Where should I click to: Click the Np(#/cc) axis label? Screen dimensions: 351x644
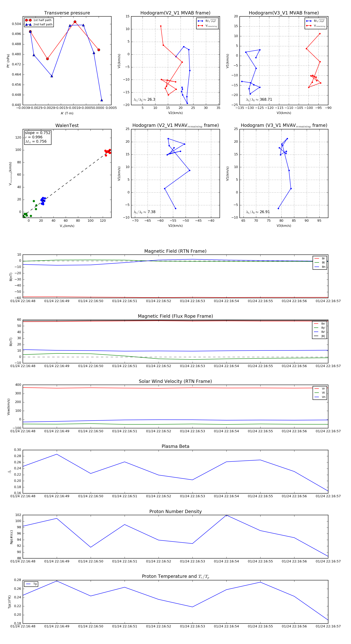(11, 537)
